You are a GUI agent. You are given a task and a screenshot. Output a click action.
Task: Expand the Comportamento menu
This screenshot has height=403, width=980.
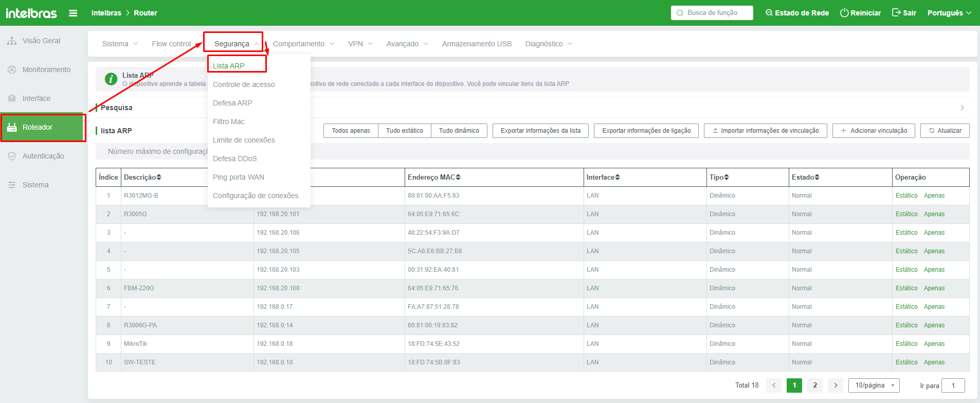(x=303, y=44)
